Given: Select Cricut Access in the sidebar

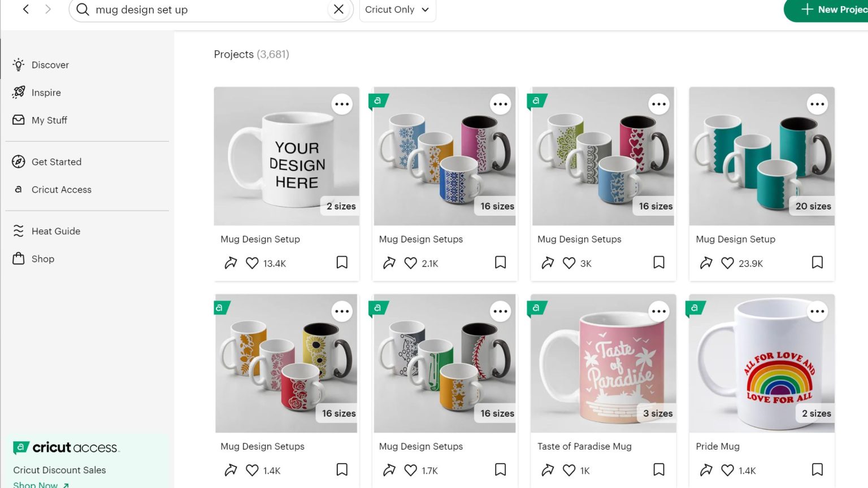Looking at the screenshot, I should tap(61, 189).
